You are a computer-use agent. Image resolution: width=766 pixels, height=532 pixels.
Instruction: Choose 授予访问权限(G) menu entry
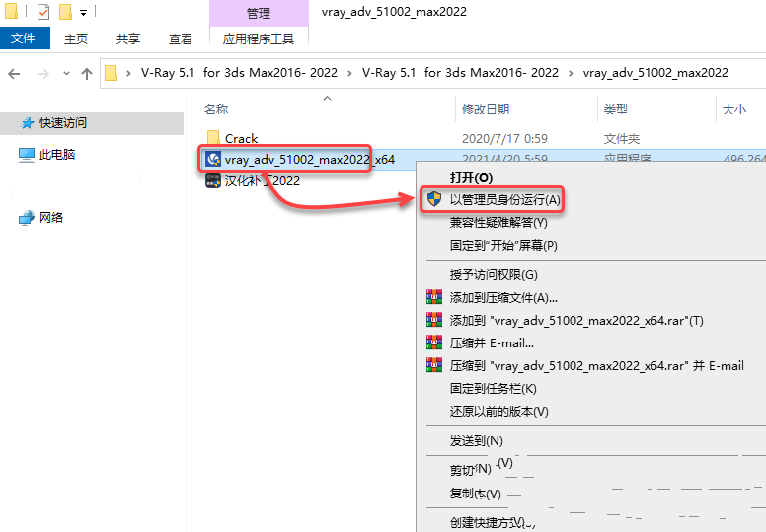494,275
